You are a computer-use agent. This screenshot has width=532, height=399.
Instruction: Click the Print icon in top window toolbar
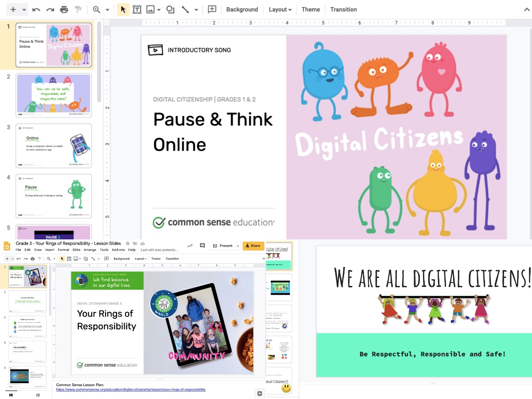pos(64,9)
